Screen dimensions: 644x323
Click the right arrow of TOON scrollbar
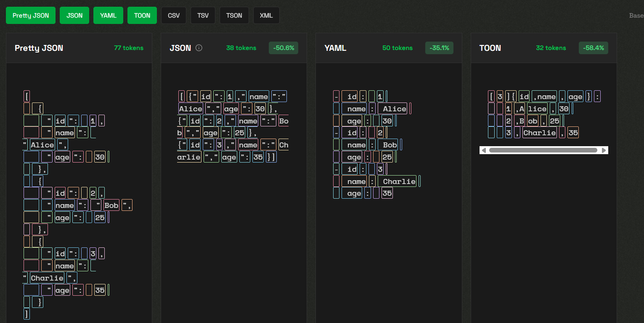pos(604,150)
